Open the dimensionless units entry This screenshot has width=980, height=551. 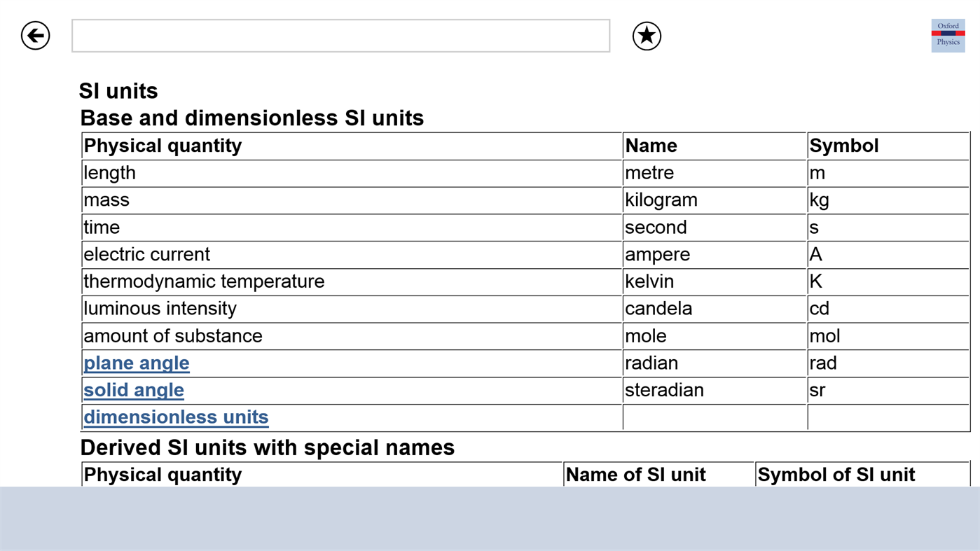175,417
